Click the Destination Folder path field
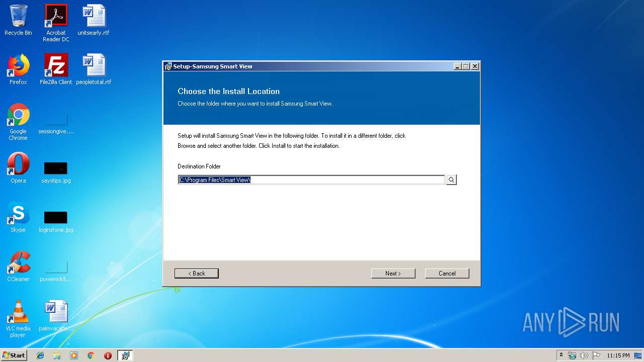 click(x=311, y=179)
